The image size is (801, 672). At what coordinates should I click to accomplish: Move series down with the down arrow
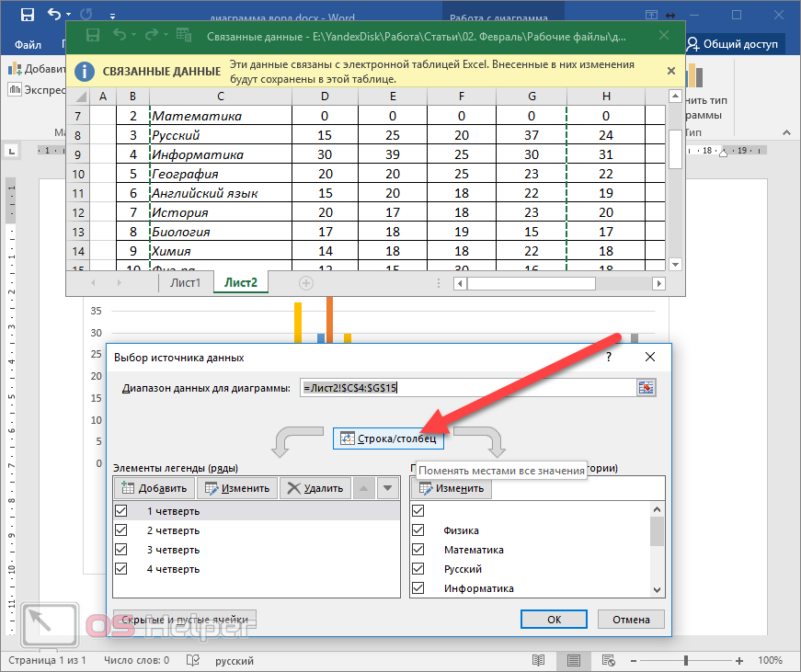coord(387,488)
